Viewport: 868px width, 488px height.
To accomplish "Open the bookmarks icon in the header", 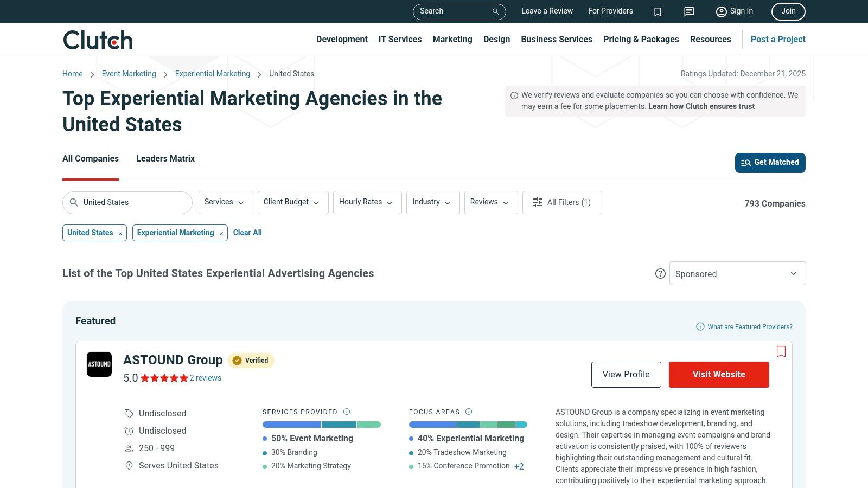I will pyautogui.click(x=658, y=11).
